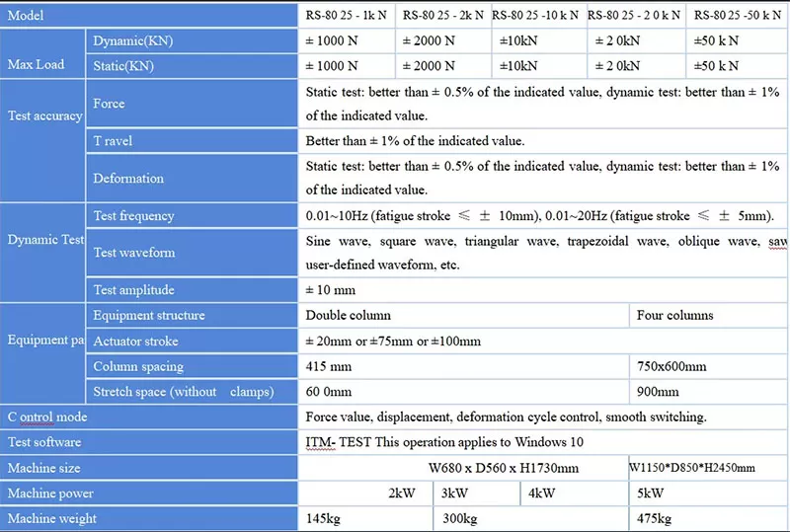The height and width of the screenshot is (532, 790).
Task: Select the "750x600mm" column spacing value
Action: pos(671,366)
